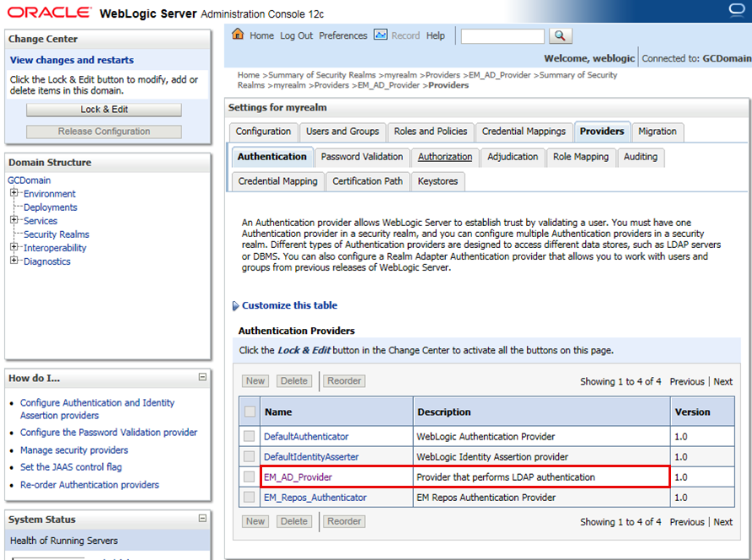The image size is (752, 560).
Task: Click the Lock & Edit button
Action: [103, 109]
